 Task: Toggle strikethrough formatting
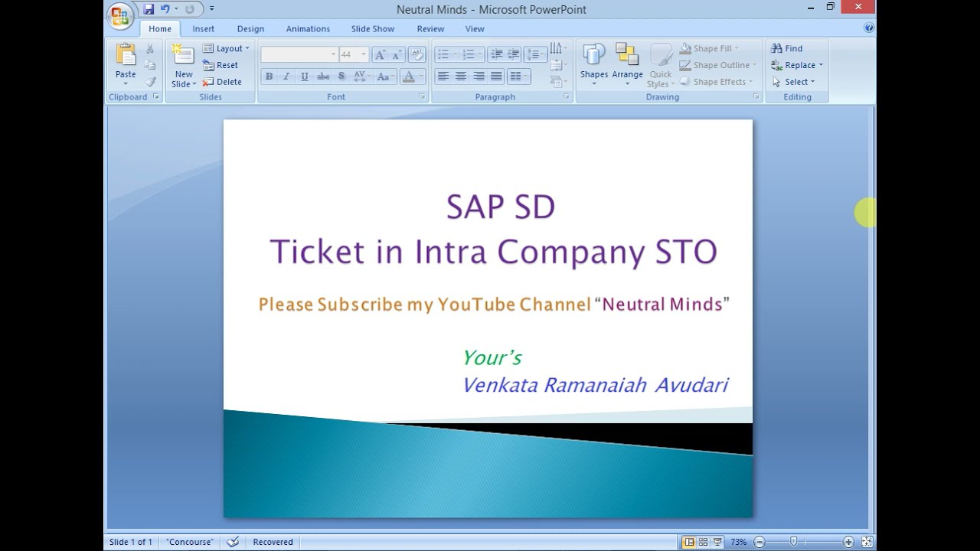click(323, 77)
